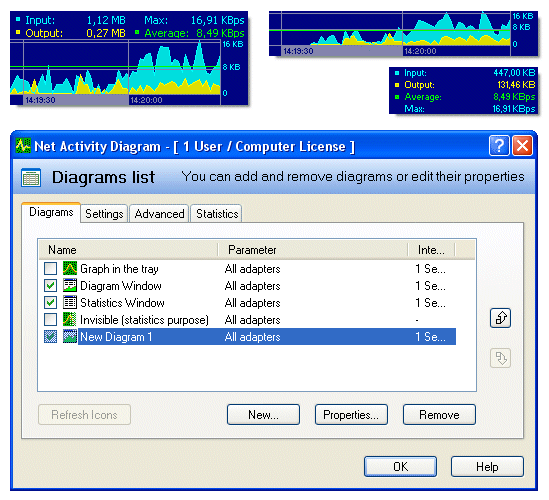Click the New Diagram 1 icon
549x500 pixels.
70,336
